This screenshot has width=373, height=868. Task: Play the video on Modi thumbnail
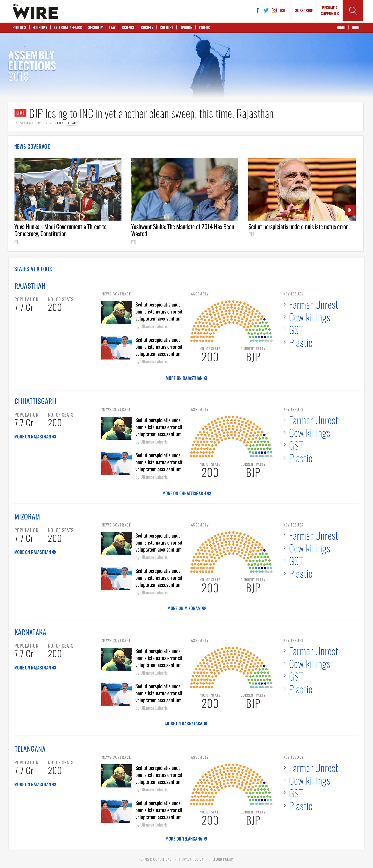(x=350, y=210)
